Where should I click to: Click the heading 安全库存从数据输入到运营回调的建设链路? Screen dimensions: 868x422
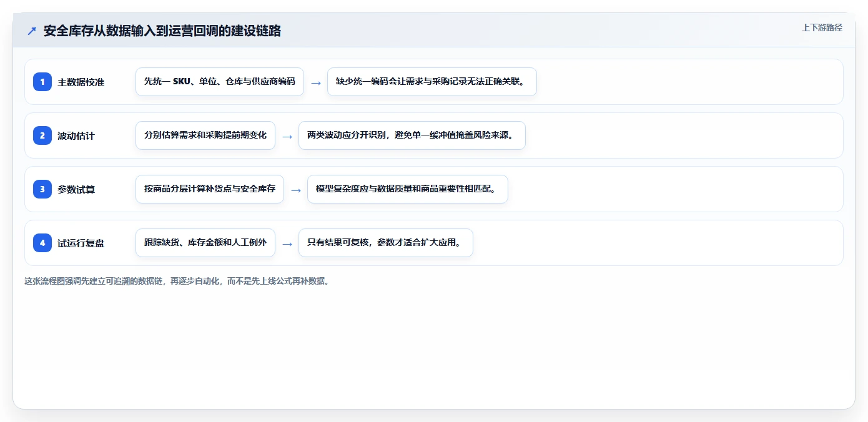[162, 31]
